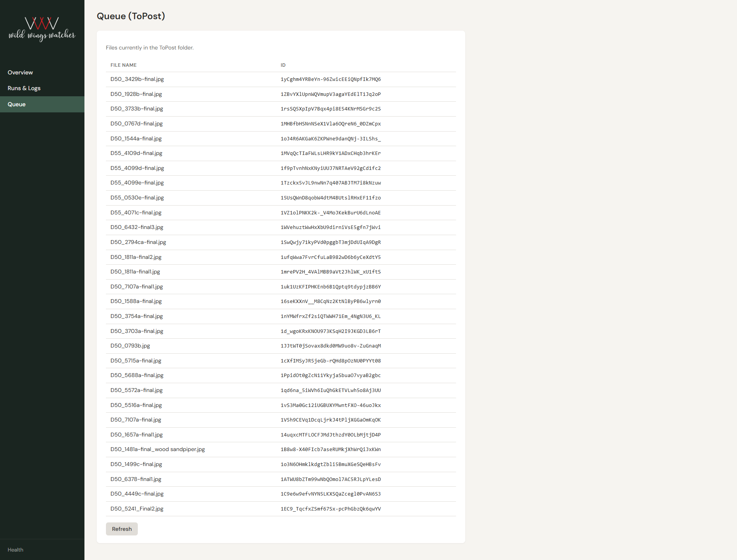Viewport: 737px width, 560px height.
Task: Click the FILE NAME column header
Action: (x=124, y=65)
